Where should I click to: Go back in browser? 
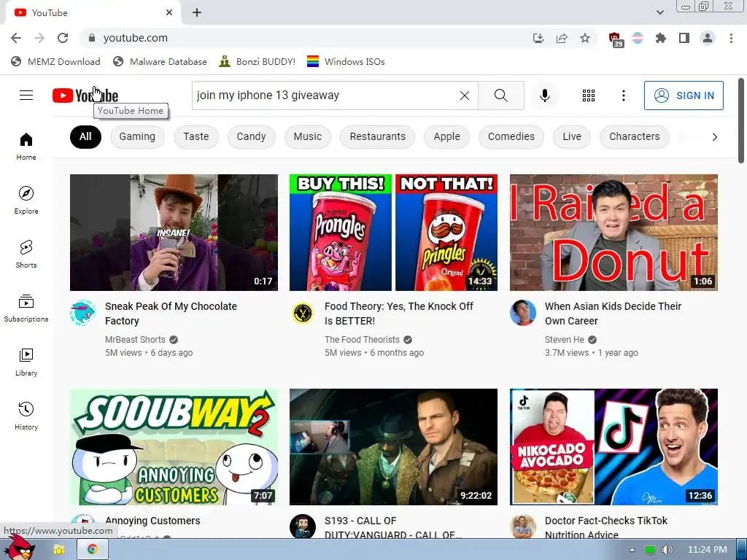click(x=16, y=38)
